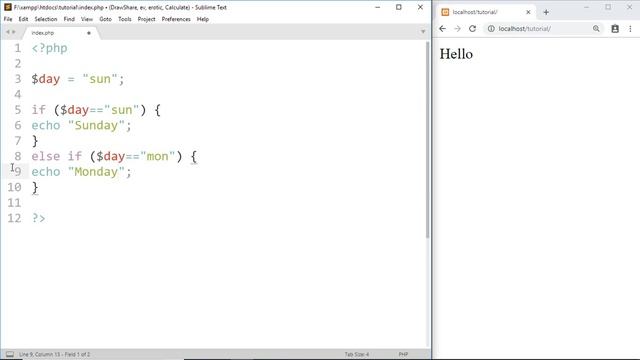Click "Sunday" string on line 6

pyautogui.click(x=96, y=125)
